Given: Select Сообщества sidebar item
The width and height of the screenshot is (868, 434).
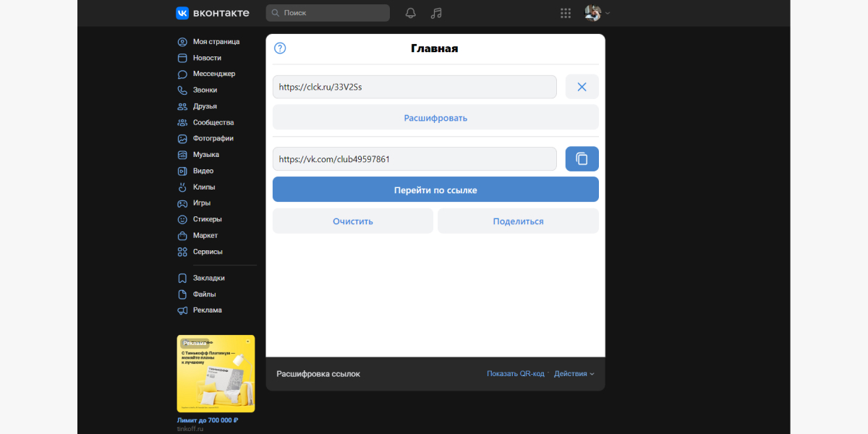Looking at the screenshot, I should click(x=213, y=122).
